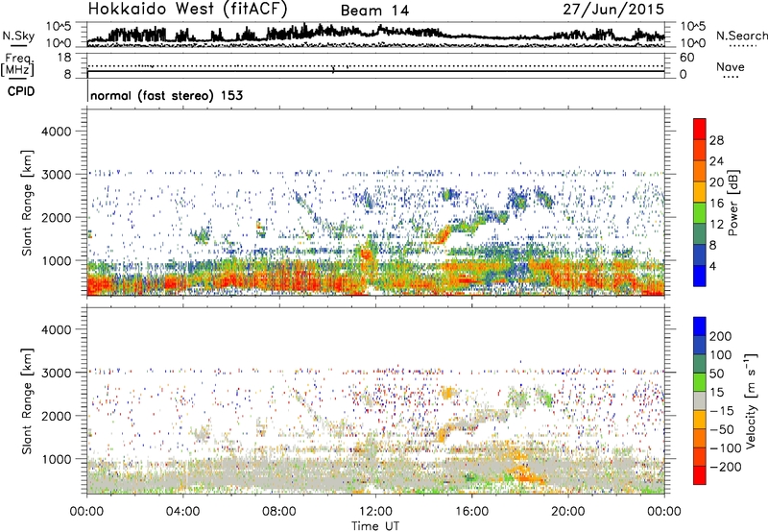Click the '-100' label on the Velocity colorbar
Screen dimensions: 768x532
tap(726, 447)
